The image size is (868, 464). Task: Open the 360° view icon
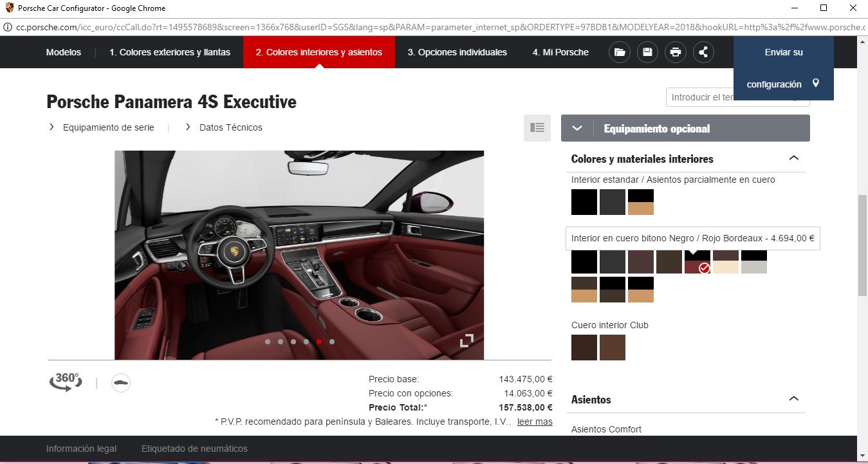(66, 382)
